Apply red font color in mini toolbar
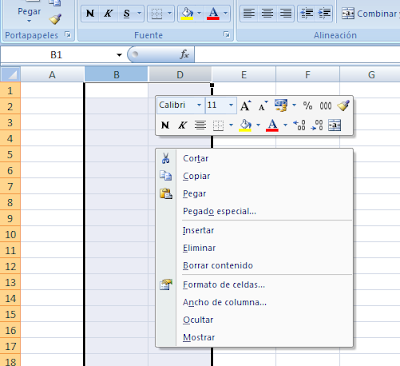 pyautogui.click(x=272, y=125)
